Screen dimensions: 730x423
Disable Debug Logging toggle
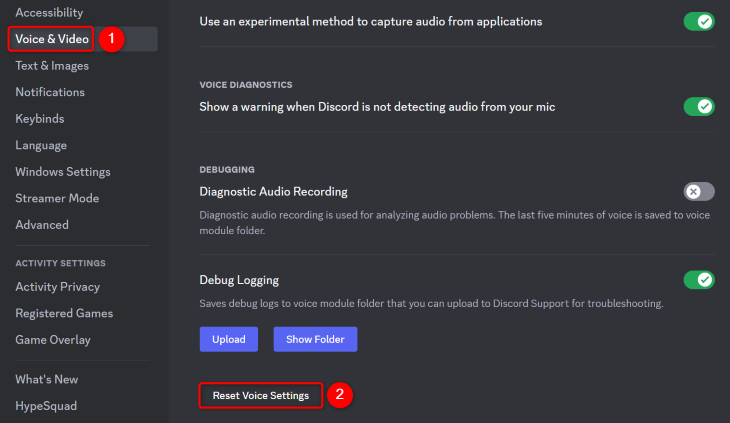click(699, 280)
